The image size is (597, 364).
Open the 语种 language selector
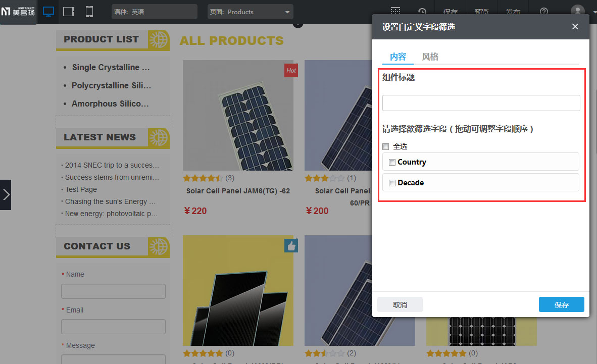tap(154, 12)
